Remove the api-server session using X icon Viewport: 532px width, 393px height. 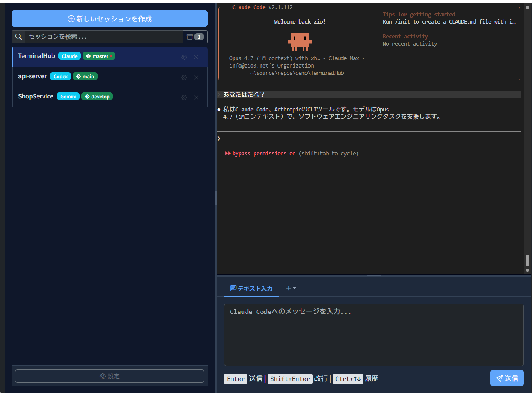coord(196,77)
